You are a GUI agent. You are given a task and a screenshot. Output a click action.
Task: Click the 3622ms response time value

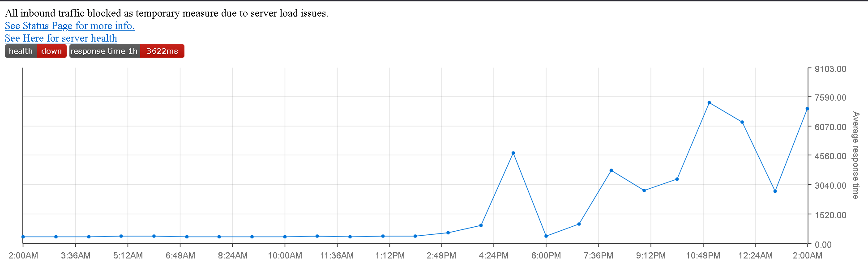click(162, 51)
